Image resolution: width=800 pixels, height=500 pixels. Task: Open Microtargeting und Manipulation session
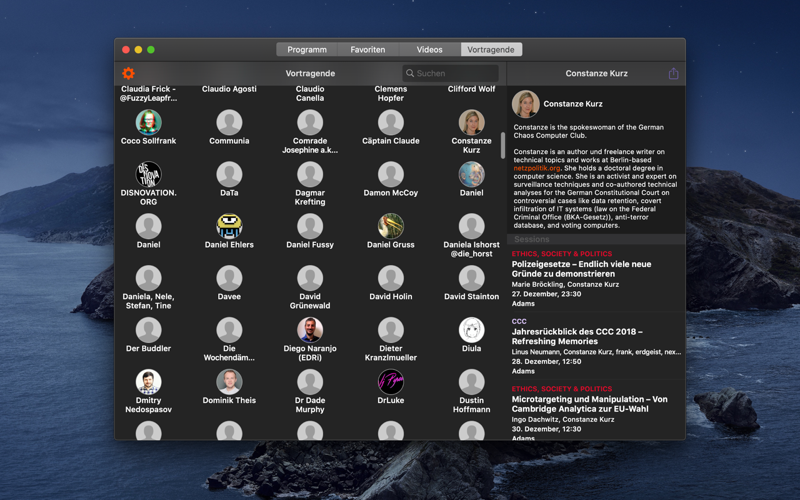click(x=596, y=411)
